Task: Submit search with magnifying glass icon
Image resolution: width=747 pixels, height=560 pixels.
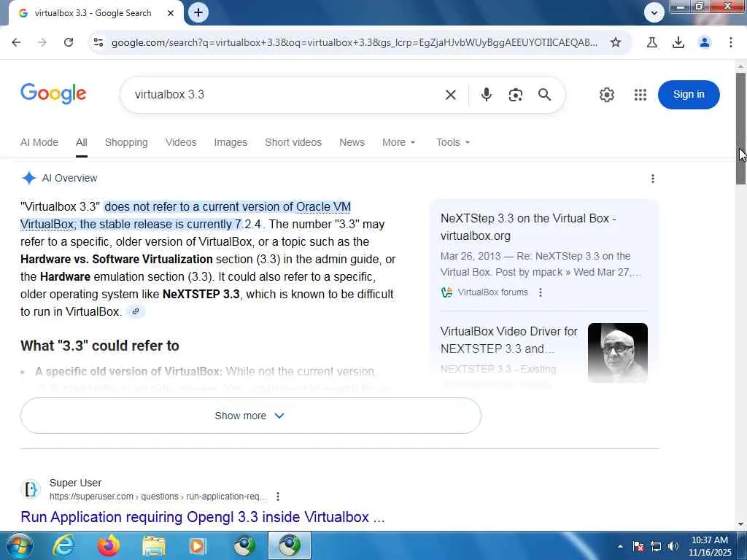Action: (544, 95)
